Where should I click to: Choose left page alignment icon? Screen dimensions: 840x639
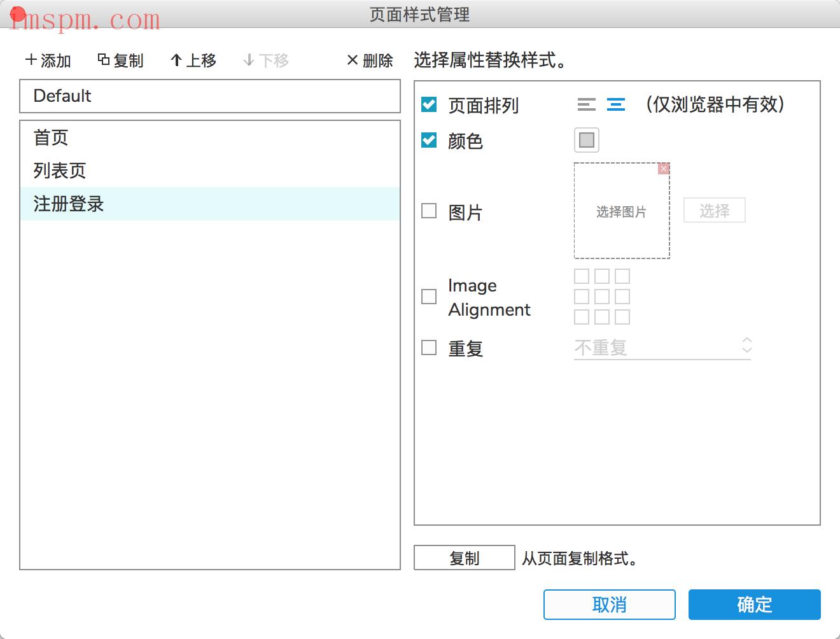587,104
